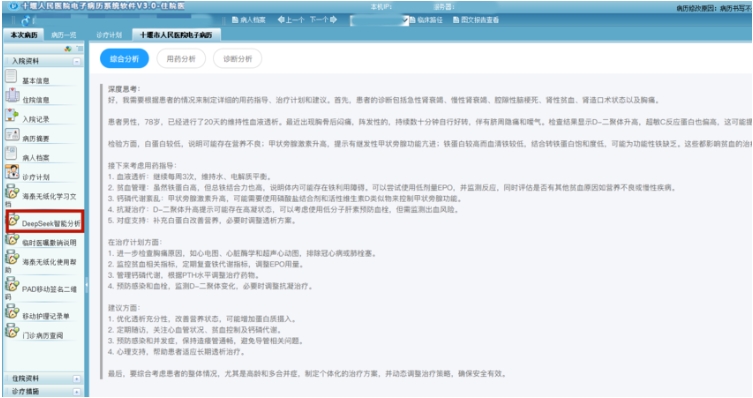Expand the 住院资料 section
This screenshot has height=398, width=753.
[76, 379]
